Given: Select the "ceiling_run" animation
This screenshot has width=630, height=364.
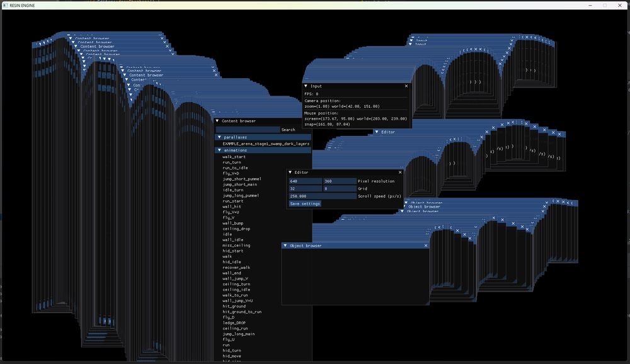Looking at the screenshot, I should [x=235, y=329].
